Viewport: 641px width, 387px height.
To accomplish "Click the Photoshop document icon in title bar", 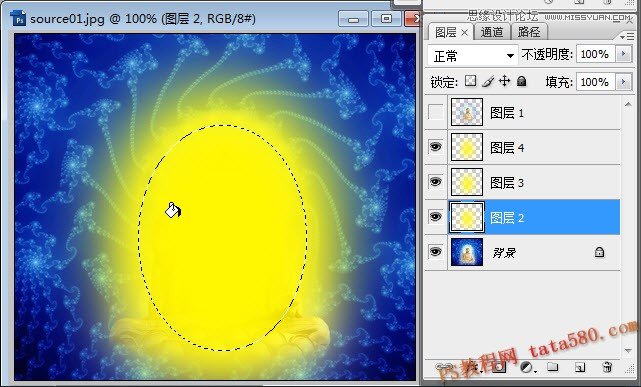I will (18, 18).
